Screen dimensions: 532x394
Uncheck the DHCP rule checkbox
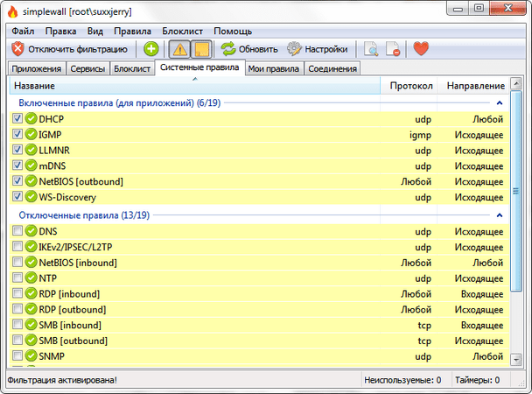pyautogui.click(x=17, y=118)
